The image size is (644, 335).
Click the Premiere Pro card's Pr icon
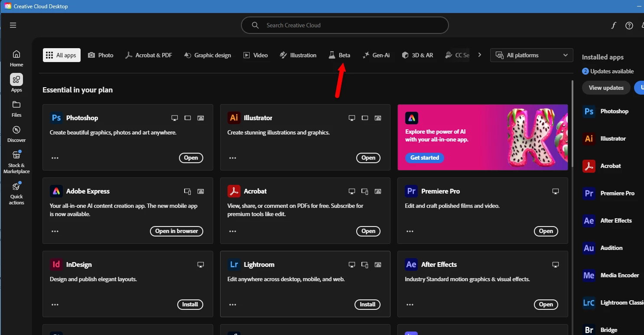[411, 191]
